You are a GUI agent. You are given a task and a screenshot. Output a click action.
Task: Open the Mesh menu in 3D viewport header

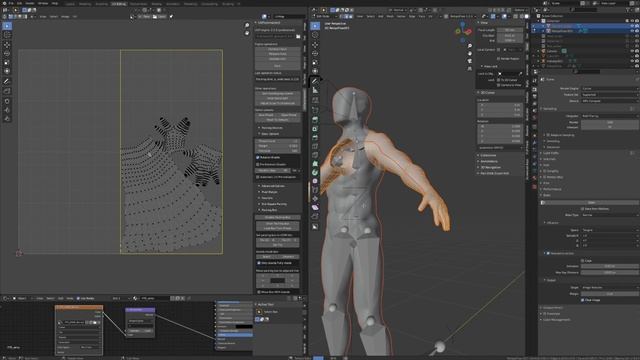tap(390, 16)
